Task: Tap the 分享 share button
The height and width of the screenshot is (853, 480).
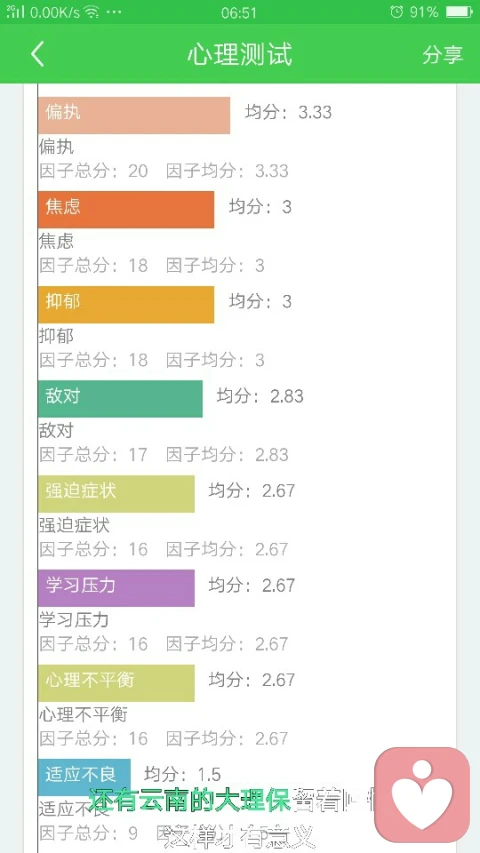Action: click(442, 54)
